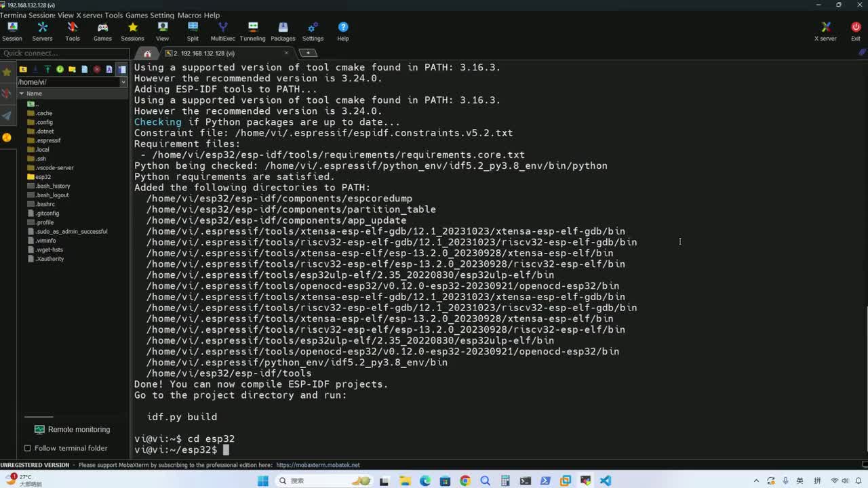Open Visual Studio Code from taskbar
Screen dimensions: 868x488
click(606, 481)
